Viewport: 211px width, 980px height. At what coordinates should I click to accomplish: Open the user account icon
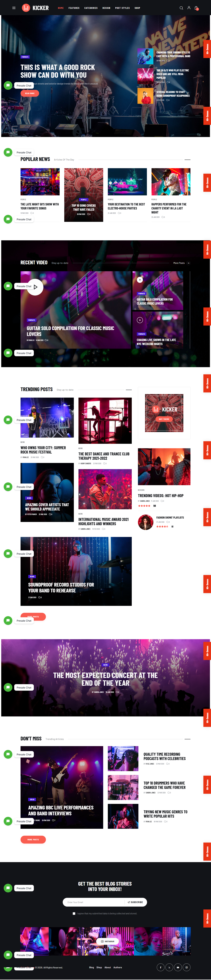(x=189, y=8)
